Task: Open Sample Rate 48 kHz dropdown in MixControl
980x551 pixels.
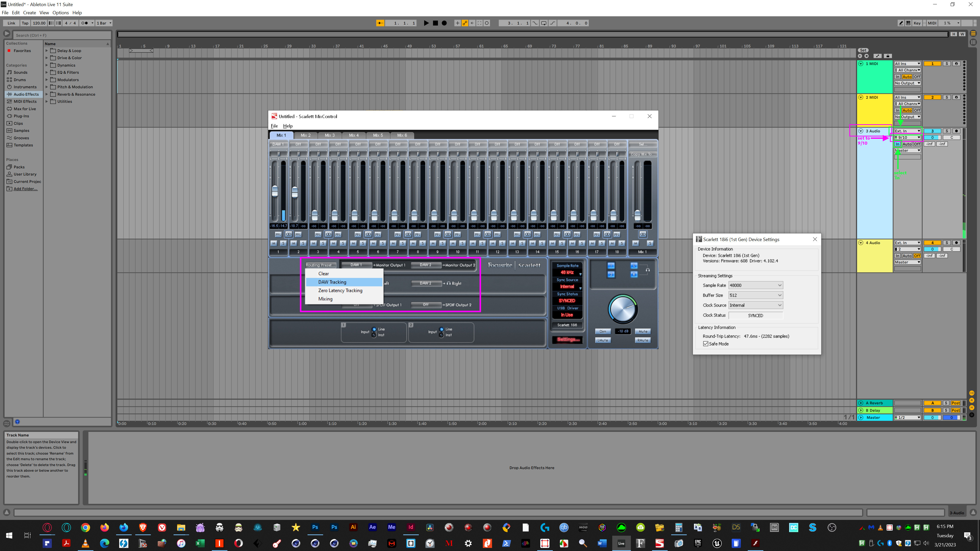Action: 567,273
